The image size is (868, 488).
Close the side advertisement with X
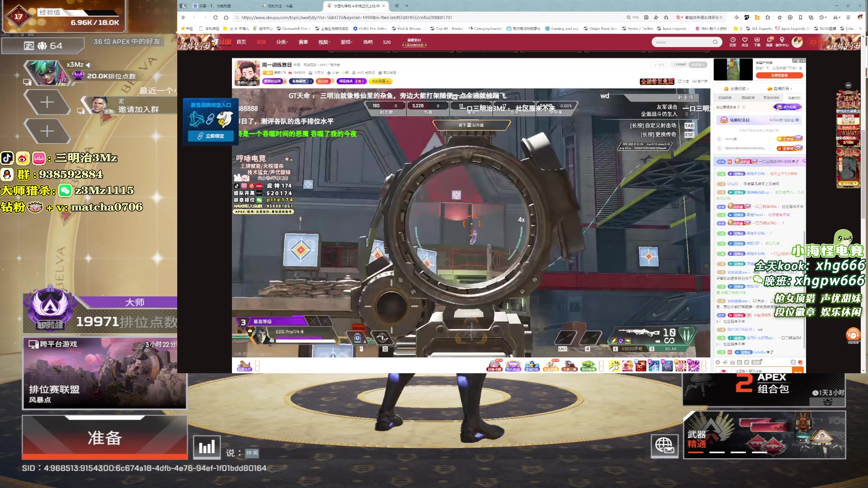(803, 60)
